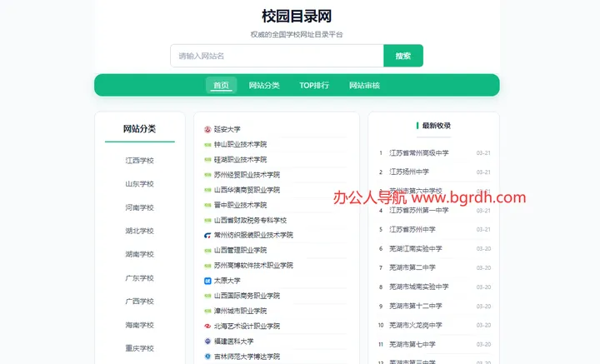Click the blue-red logo beside 常州纺织服装职业技术学院
The width and height of the screenshot is (600, 364).
(x=207, y=235)
